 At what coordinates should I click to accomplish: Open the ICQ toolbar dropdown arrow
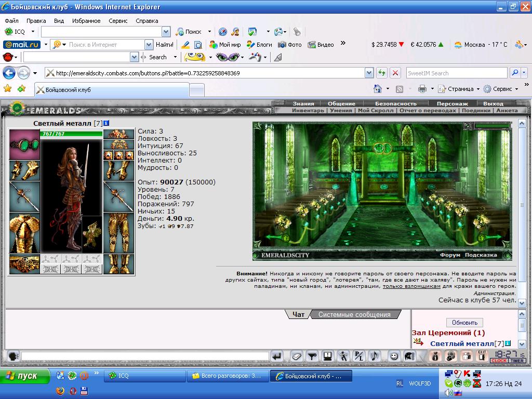33,32
